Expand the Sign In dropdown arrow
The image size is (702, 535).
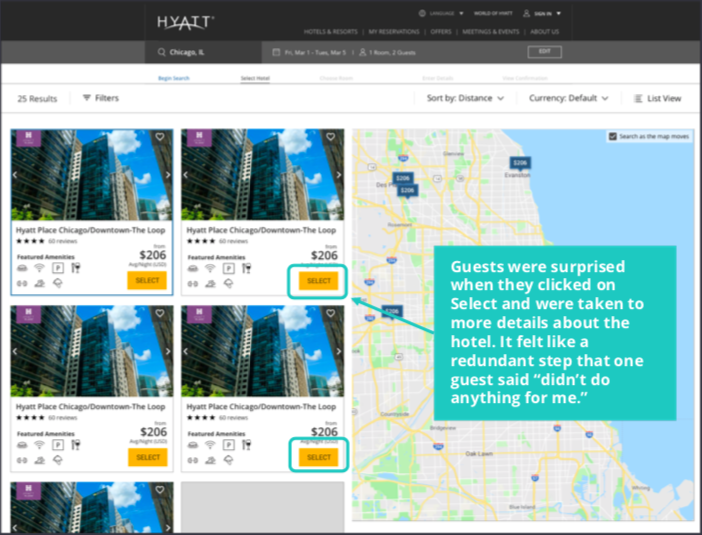point(558,13)
